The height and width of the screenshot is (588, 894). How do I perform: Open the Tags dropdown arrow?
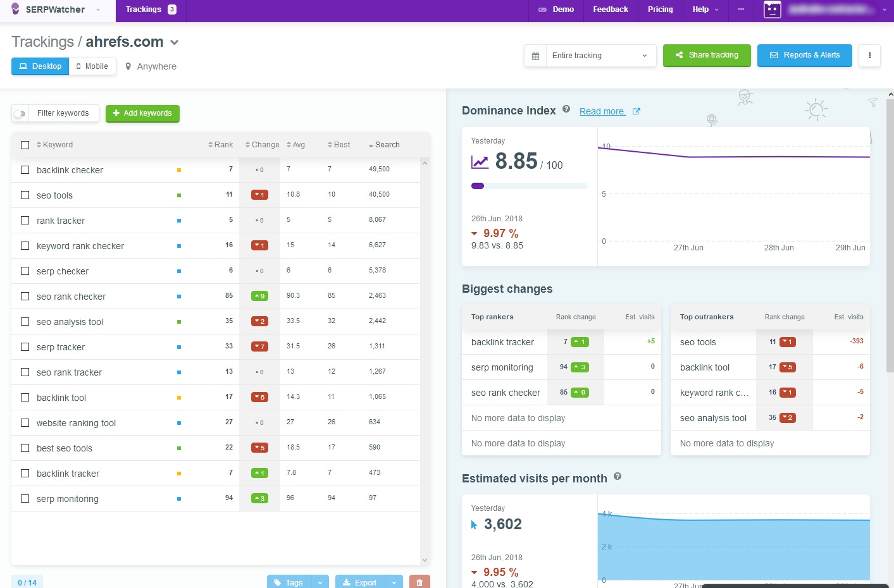[320, 582]
